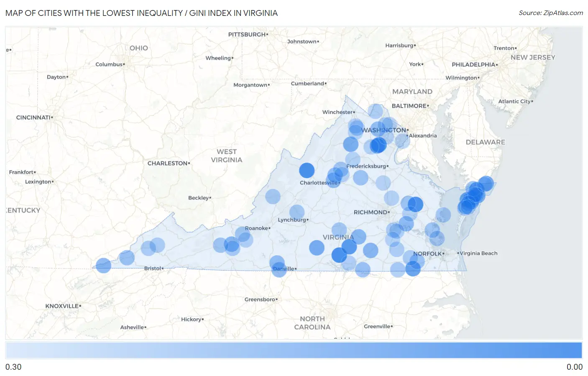Click the 0.30 legend value
The width and height of the screenshot is (588, 376).
[13, 367]
